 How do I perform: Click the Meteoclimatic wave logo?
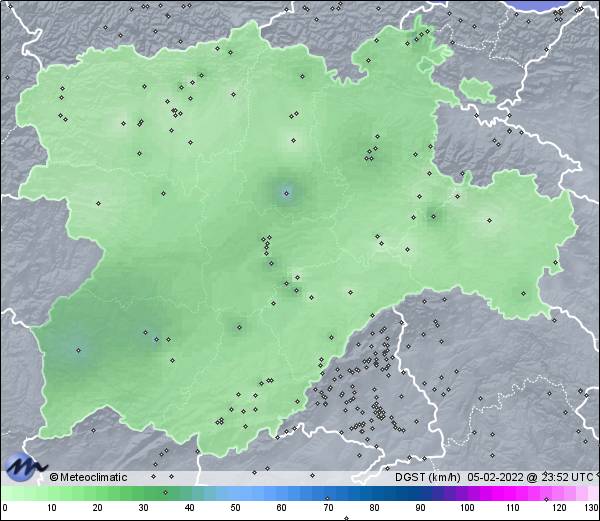pos(25,466)
